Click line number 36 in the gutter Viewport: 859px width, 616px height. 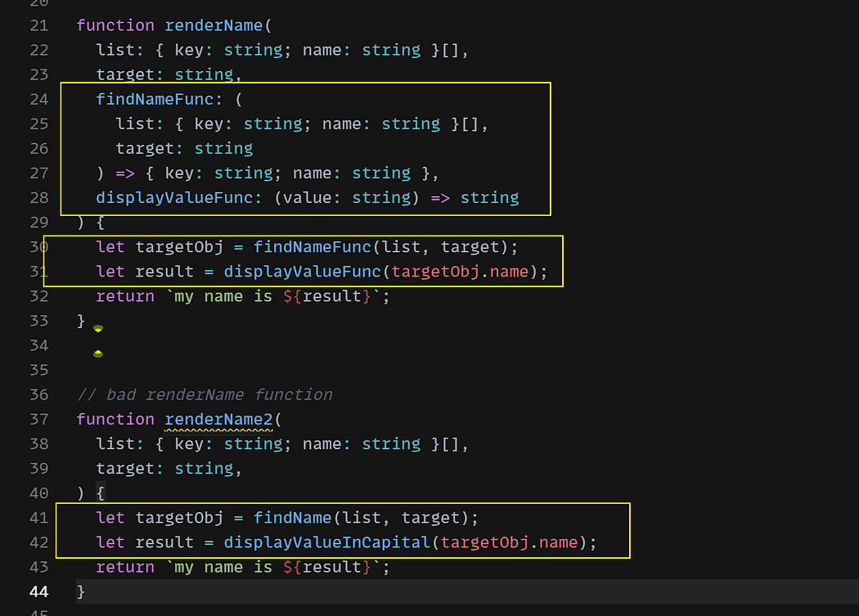point(39,394)
